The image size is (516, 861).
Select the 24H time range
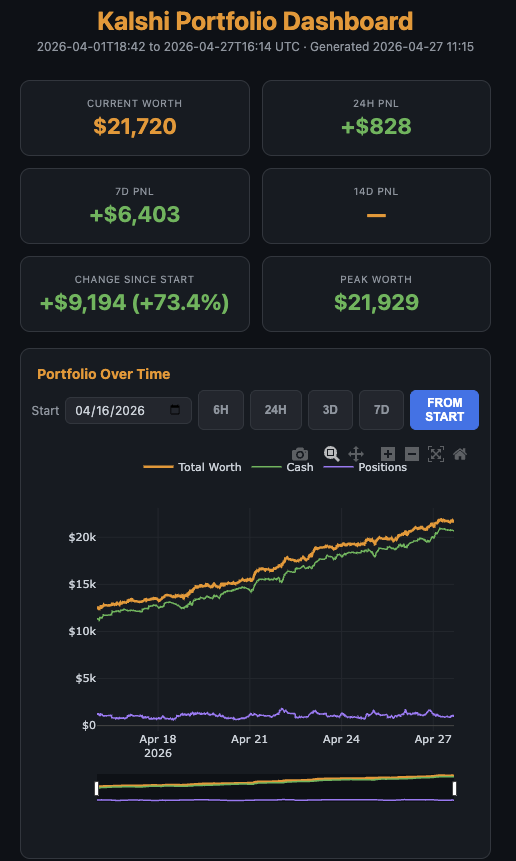[276, 410]
